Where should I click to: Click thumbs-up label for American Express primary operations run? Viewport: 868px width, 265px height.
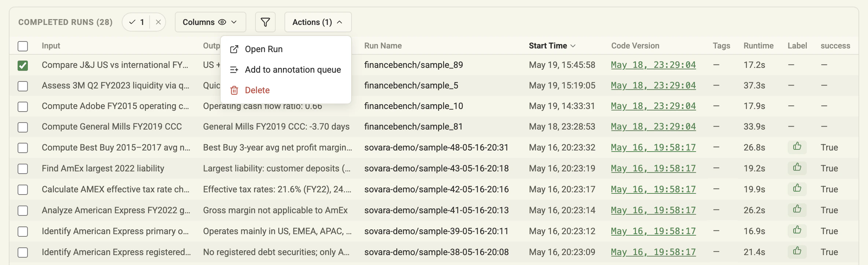tap(797, 230)
